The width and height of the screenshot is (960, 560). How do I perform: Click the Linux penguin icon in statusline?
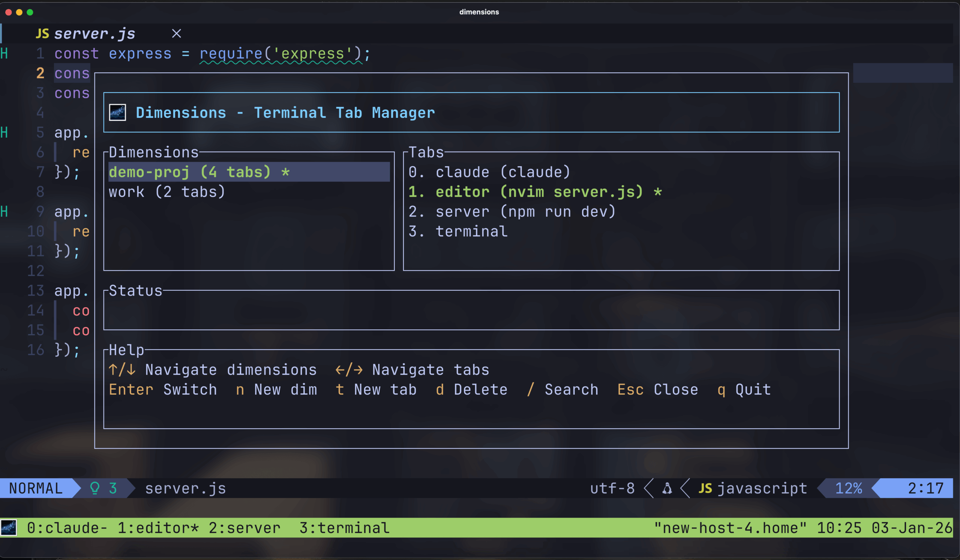(x=667, y=488)
